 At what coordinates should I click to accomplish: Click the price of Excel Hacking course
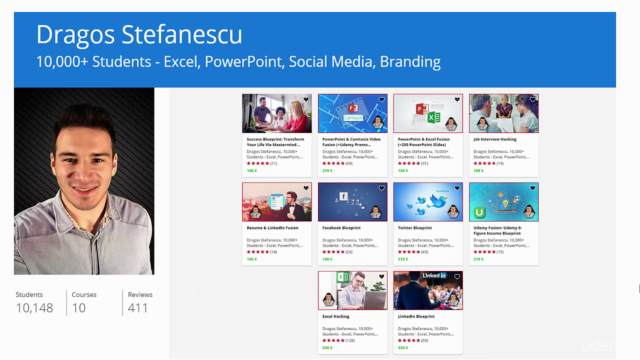tap(327, 348)
